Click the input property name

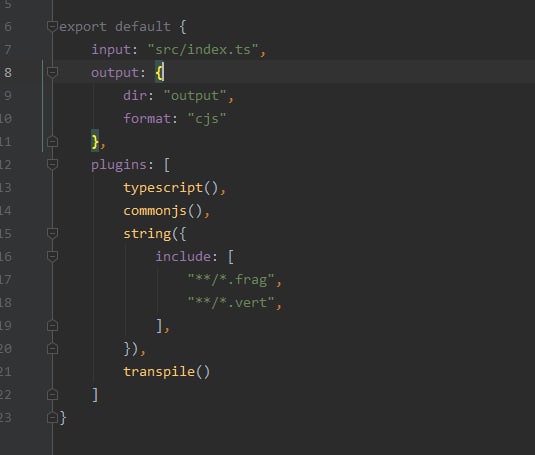111,50
